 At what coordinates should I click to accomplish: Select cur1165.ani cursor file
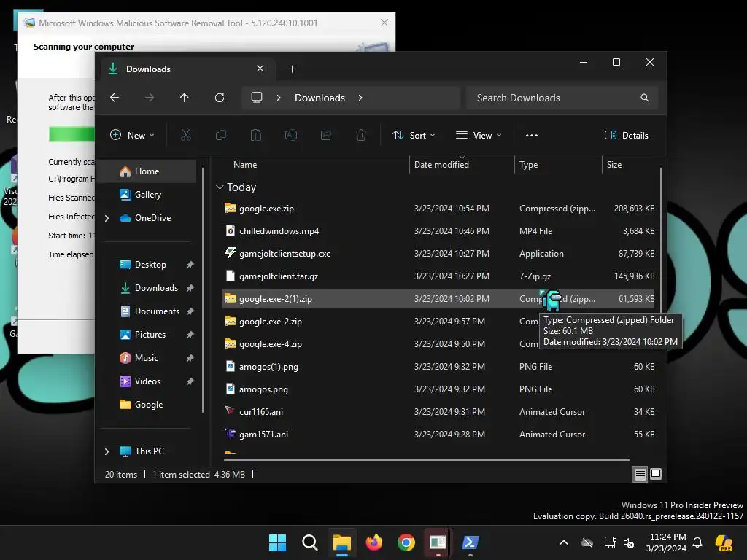click(438, 412)
